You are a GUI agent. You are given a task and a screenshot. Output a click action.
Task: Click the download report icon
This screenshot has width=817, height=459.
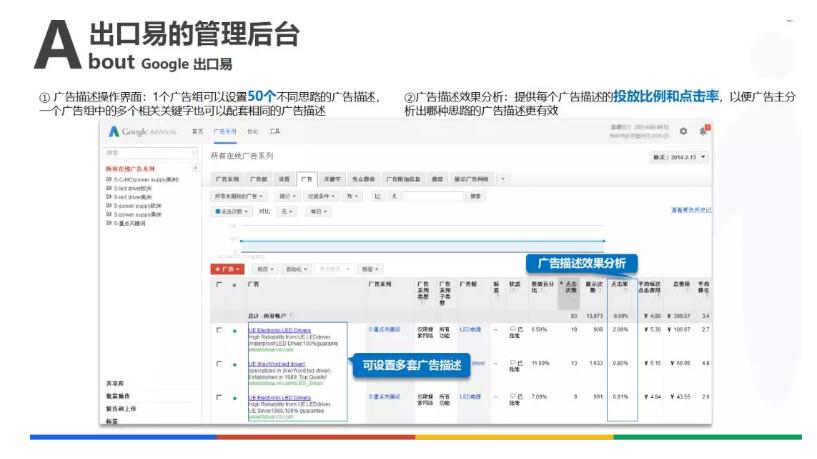pyautogui.click(x=394, y=196)
